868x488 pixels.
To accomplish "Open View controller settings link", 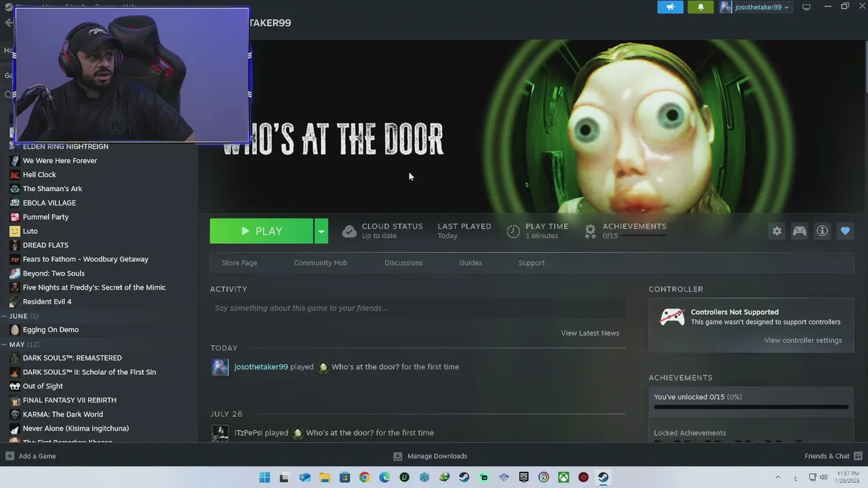I will point(803,340).
